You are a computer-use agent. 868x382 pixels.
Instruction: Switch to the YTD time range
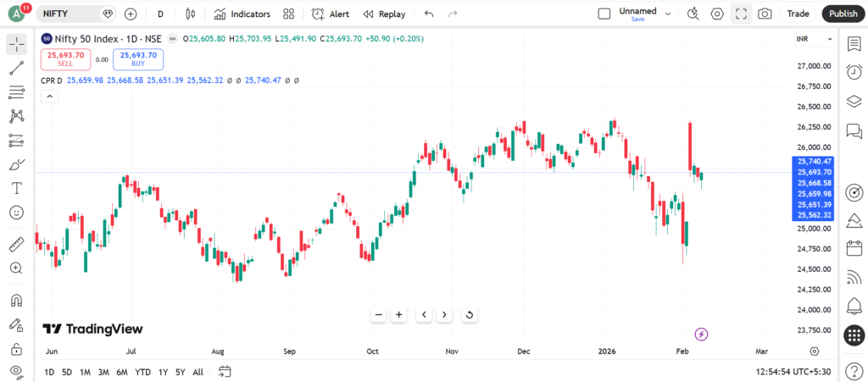coord(143,372)
